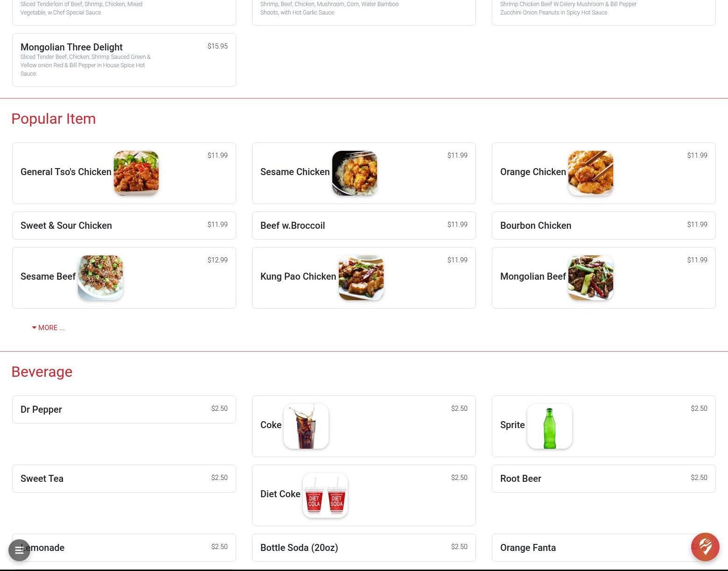Click the Orange Chicken dish image

tap(591, 173)
